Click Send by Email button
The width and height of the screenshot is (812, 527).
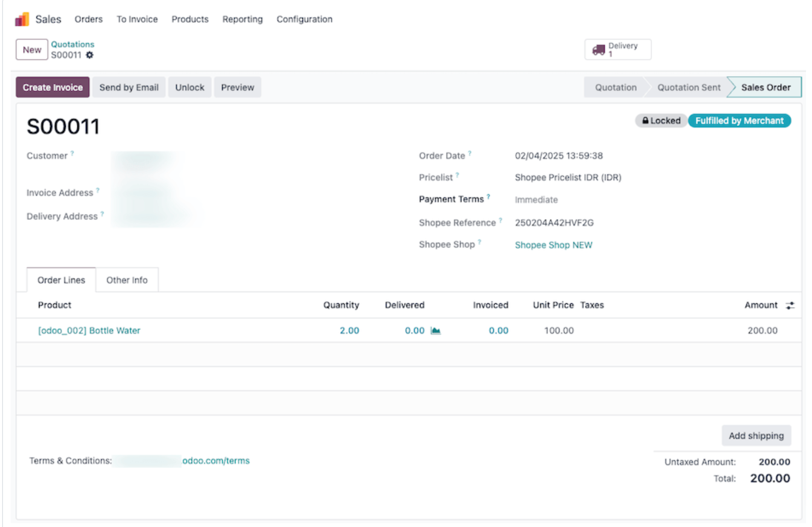click(x=129, y=87)
